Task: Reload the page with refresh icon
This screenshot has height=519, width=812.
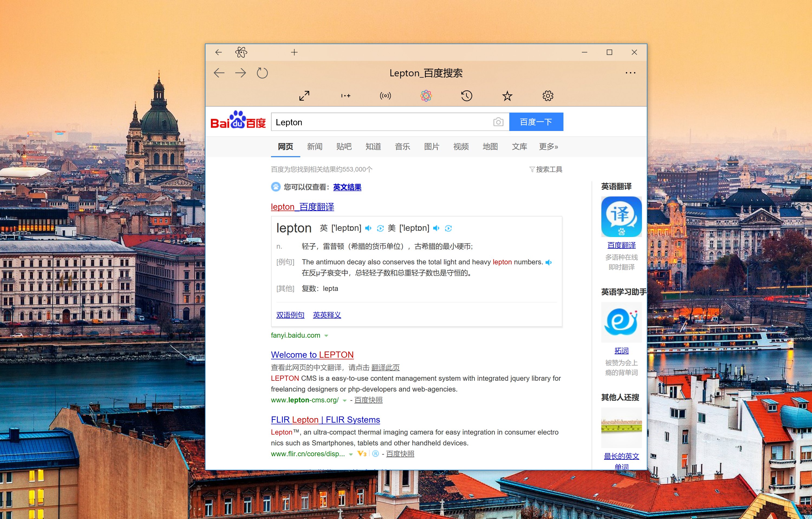Action: click(x=262, y=73)
